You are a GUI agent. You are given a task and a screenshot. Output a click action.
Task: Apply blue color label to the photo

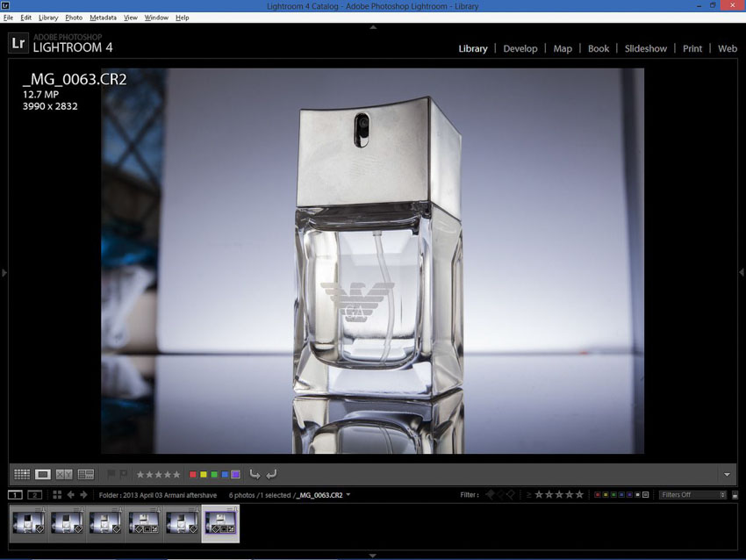click(225, 474)
